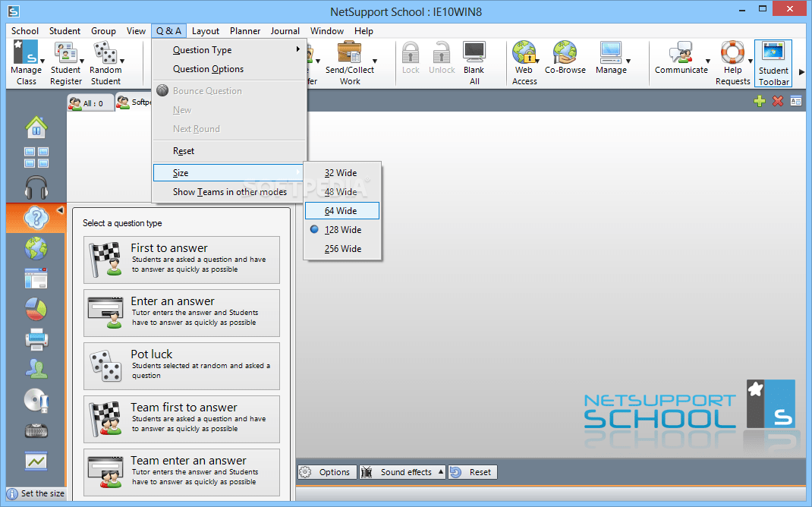Expand Question Type submenu

pos(229,50)
